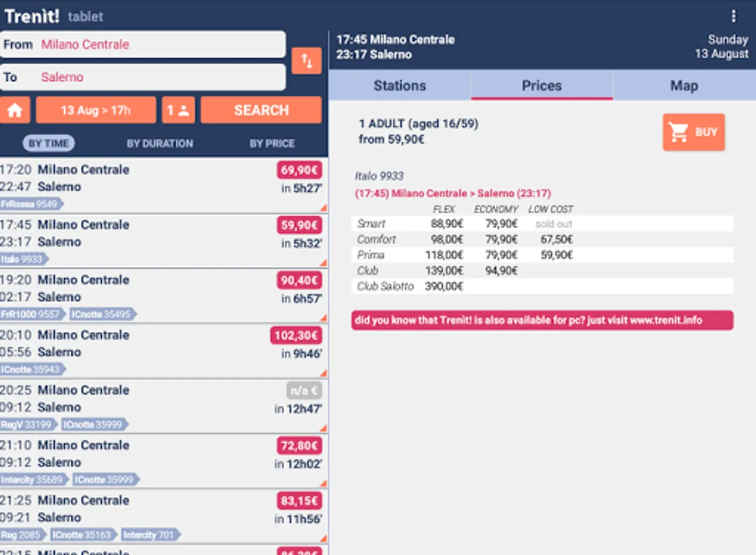Viewport: 756px width, 555px height.
Task: Select the 17:20 train priced 69,90€
Action: pos(163,186)
